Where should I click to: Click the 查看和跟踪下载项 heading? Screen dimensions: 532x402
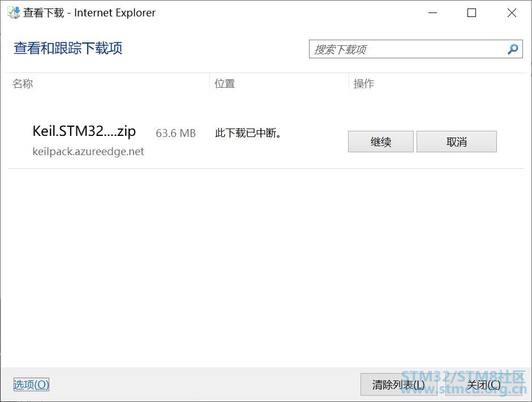(68, 48)
